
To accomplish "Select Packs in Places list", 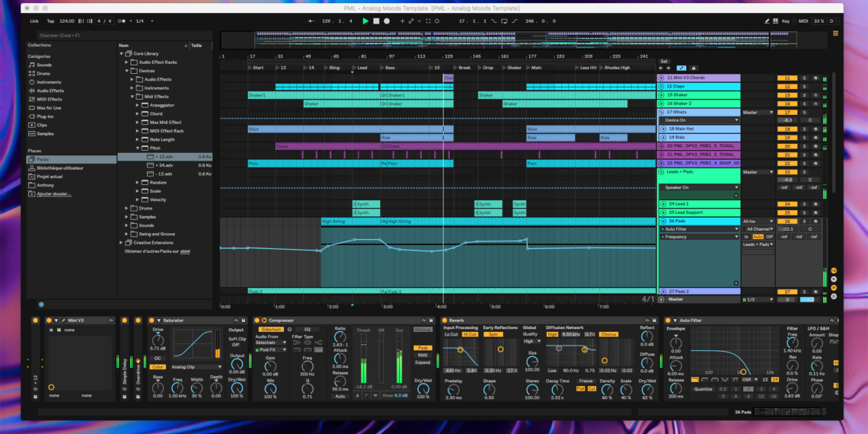I will 43,159.
